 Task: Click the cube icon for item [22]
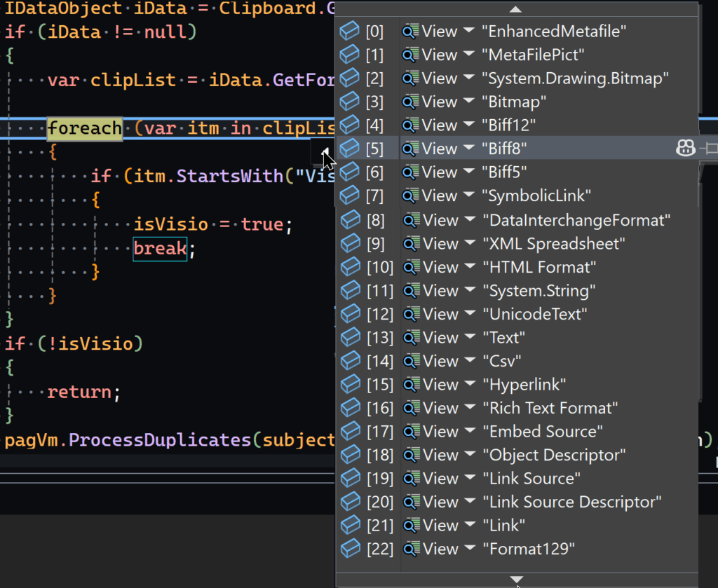point(349,549)
